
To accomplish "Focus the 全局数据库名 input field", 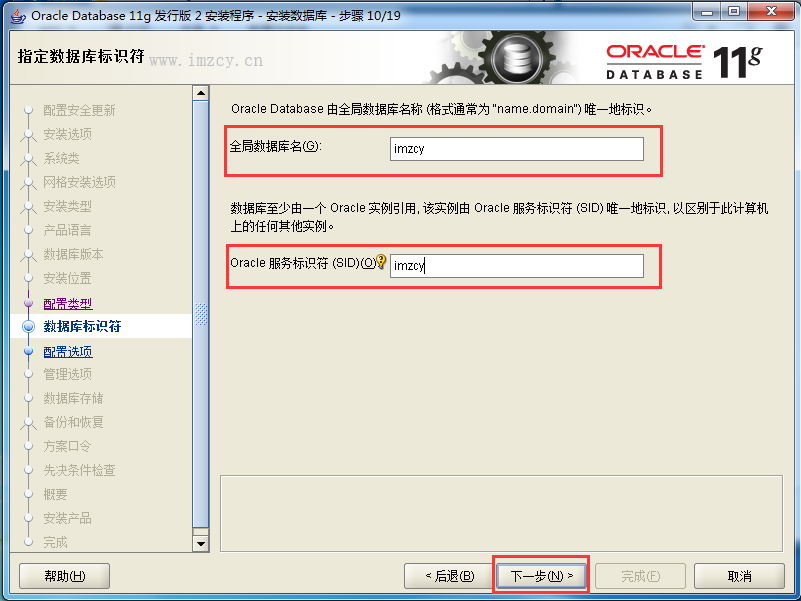I will 516,149.
